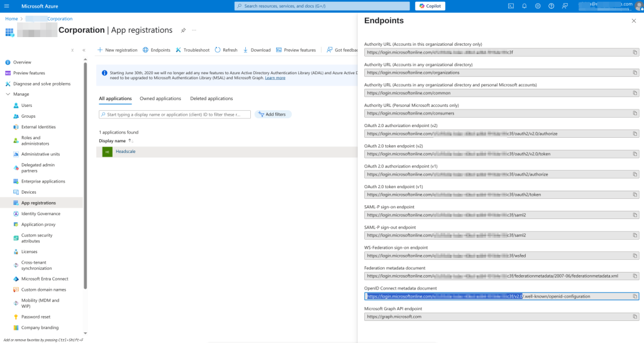Switch to the Deleted applications tab
The image size is (644, 343).
[x=211, y=99]
